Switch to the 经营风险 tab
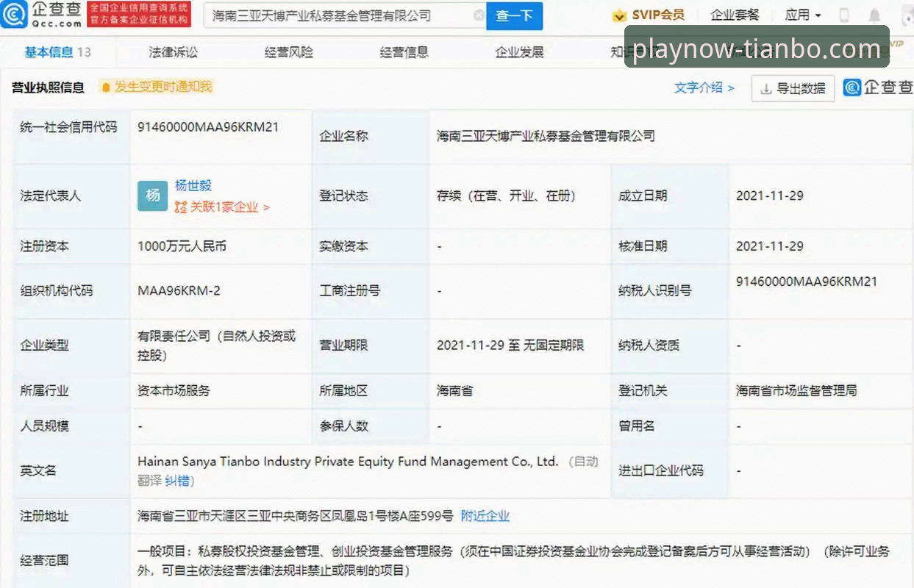 [289, 52]
